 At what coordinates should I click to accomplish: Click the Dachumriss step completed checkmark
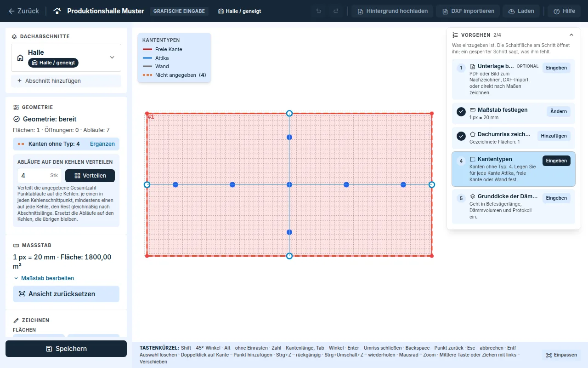click(461, 136)
